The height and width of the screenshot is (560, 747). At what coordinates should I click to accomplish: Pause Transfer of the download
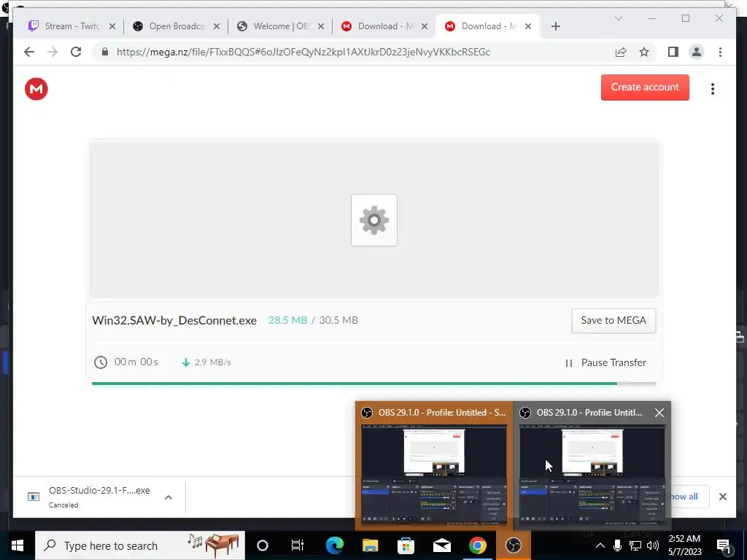tap(605, 363)
